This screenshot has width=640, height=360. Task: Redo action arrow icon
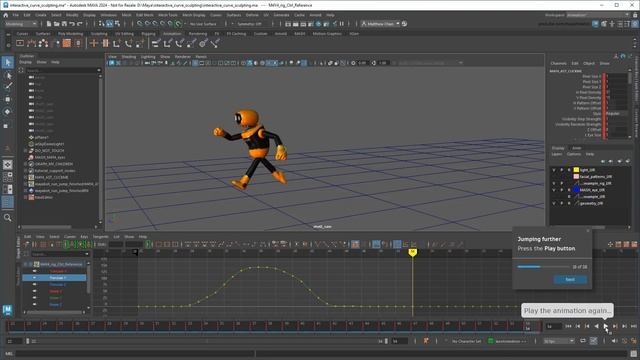click(80, 24)
